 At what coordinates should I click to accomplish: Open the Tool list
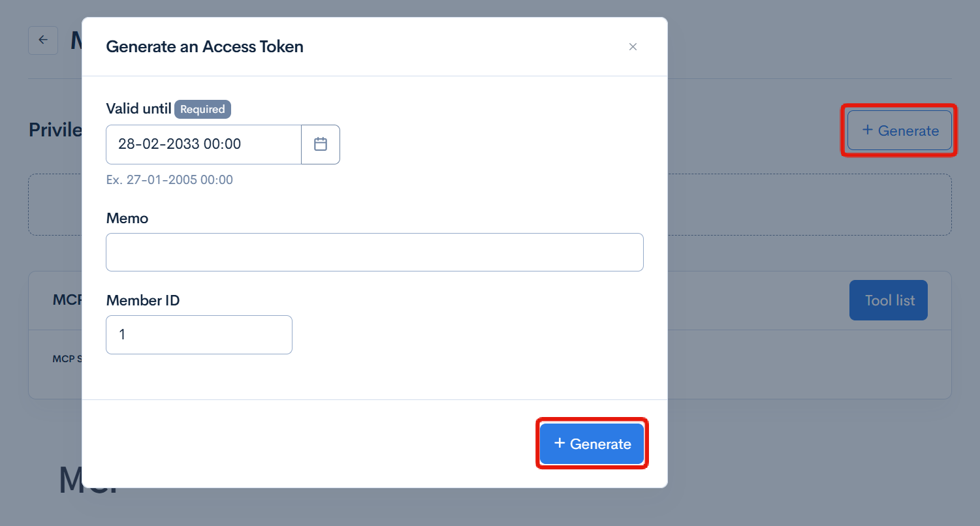pos(888,300)
